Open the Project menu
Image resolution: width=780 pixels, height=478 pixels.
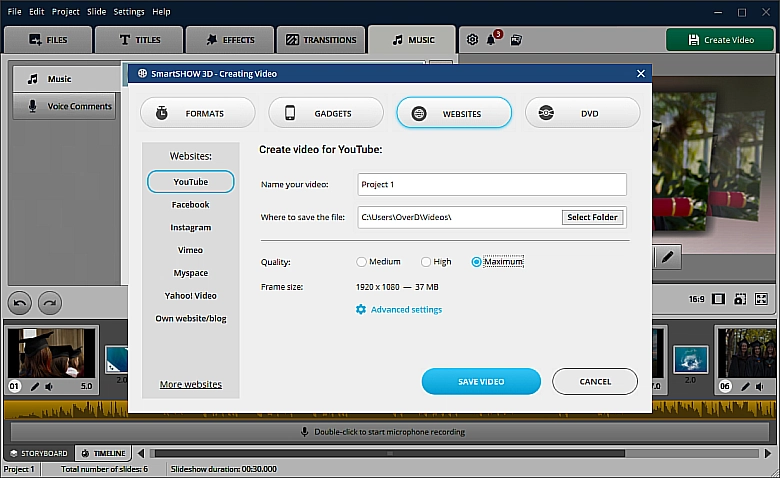(x=66, y=11)
